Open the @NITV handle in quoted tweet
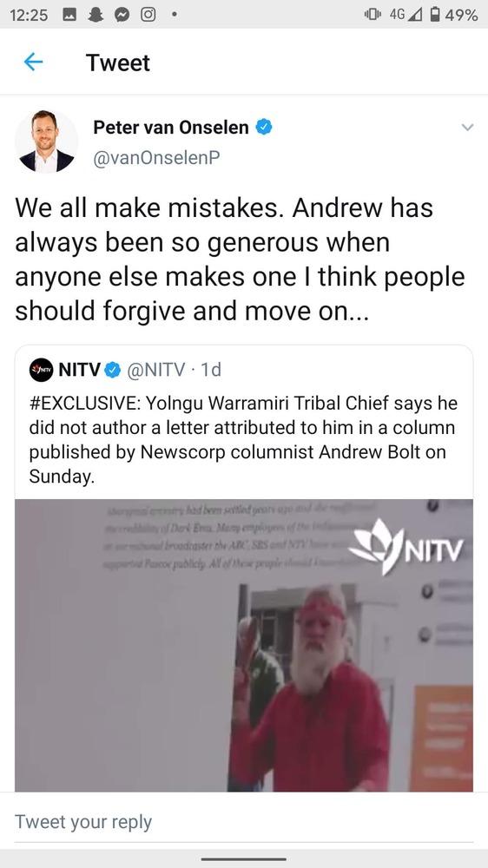This screenshot has width=488, height=868. point(156,369)
